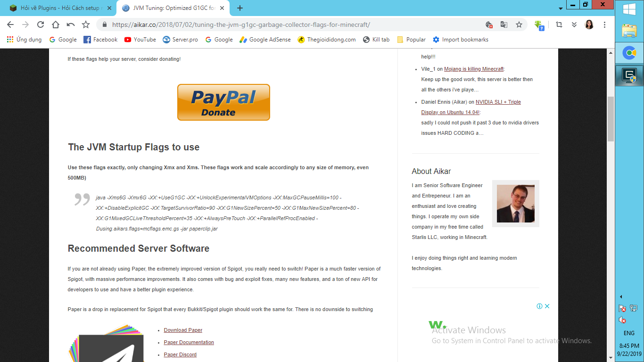The height and width of the screenshot is (362, 644).
Task: Open the Google bookmark after Server.pro
Action: point(219,40)
